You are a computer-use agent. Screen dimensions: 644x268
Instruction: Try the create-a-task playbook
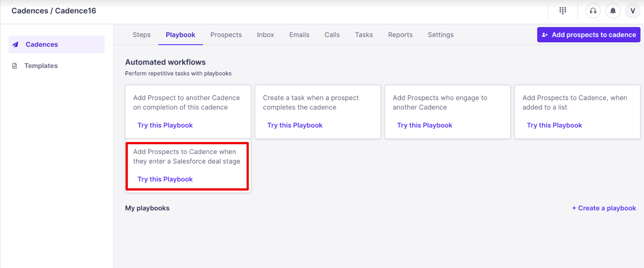click(x=295, y=125)
